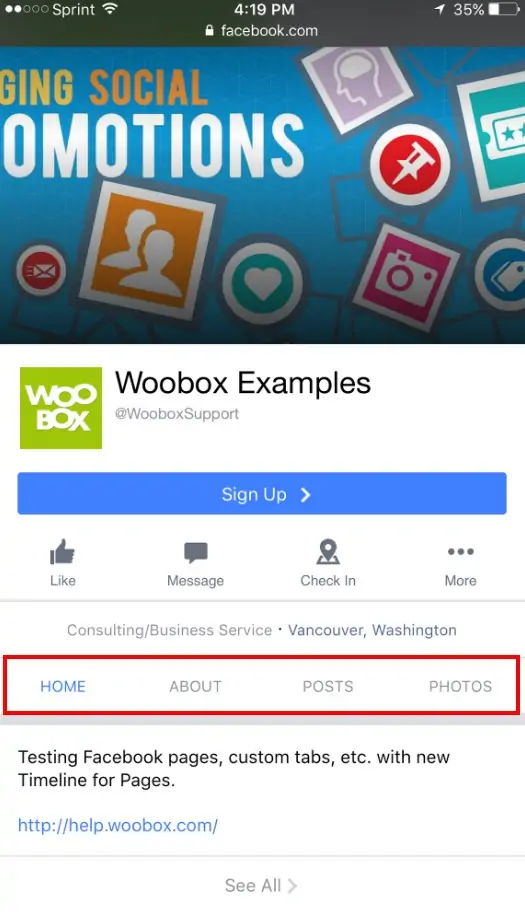The image size is (525, 912).
Task: Tap the lock icon beside facebook.com
Action: click(x=209, y=30)
